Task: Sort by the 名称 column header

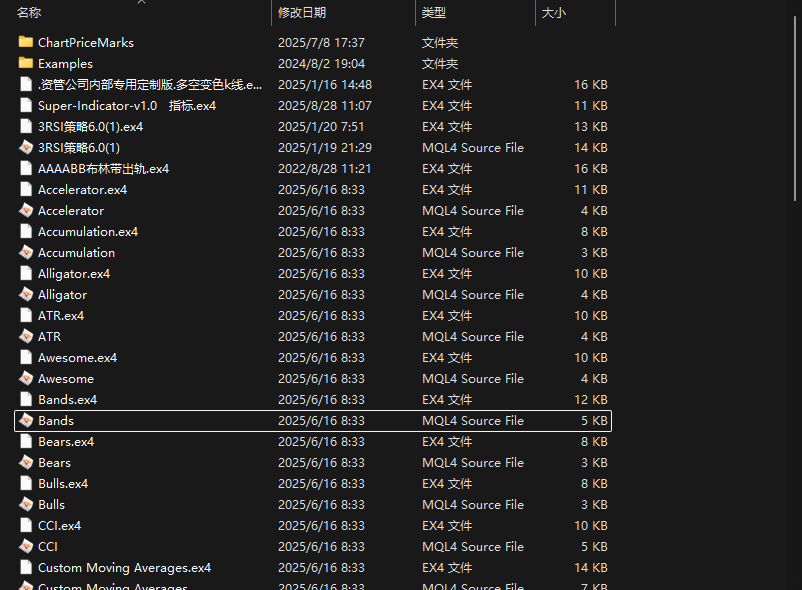Action: 30,13
